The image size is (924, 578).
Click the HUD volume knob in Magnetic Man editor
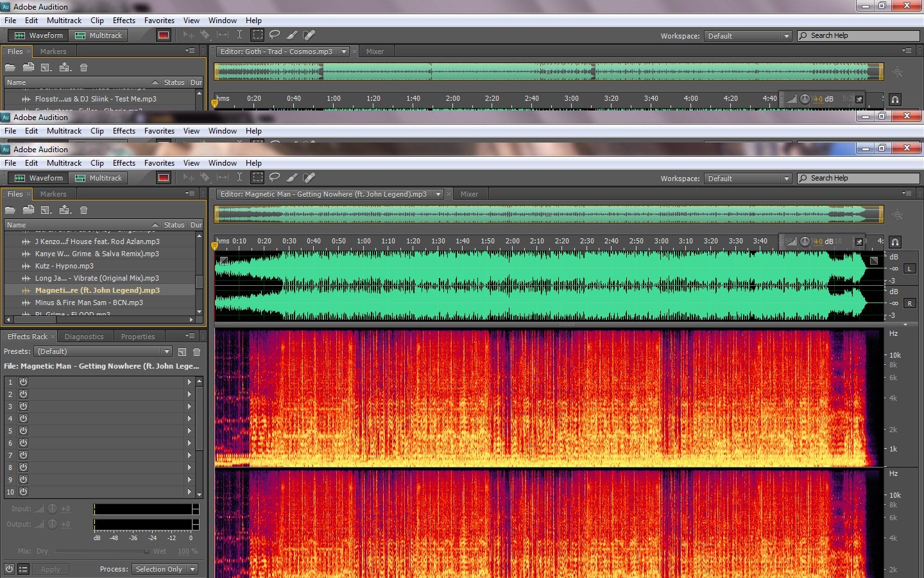tap(805, 241)
